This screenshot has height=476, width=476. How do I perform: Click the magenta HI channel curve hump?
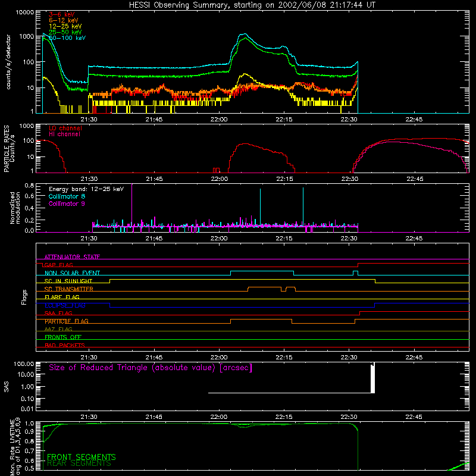394,142
